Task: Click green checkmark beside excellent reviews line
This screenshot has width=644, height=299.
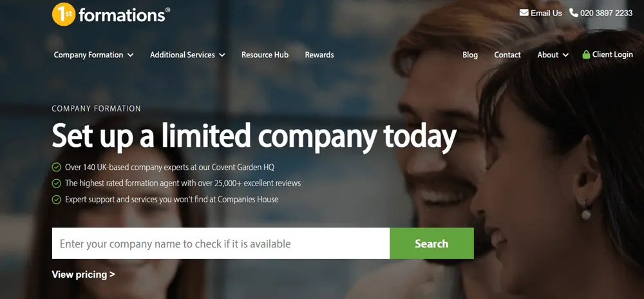Action: click(x=56, y=183)
